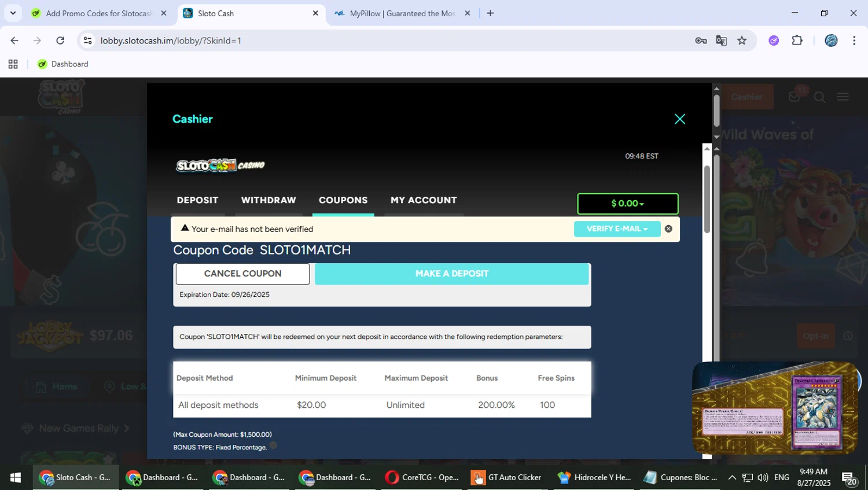Click the ENG language indicator

coord(782,478)
